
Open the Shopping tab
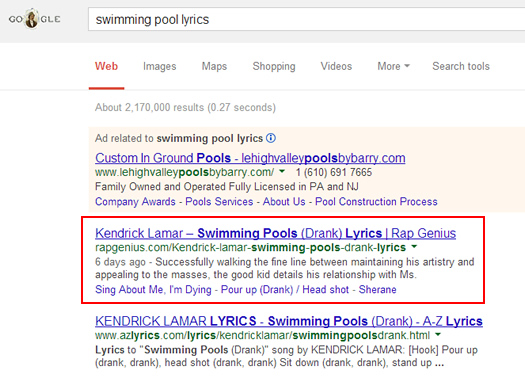[274, 66]
